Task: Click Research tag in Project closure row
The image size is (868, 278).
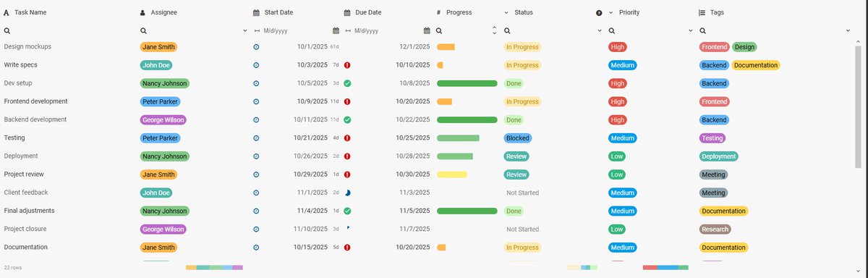Action: coord(715,229)
